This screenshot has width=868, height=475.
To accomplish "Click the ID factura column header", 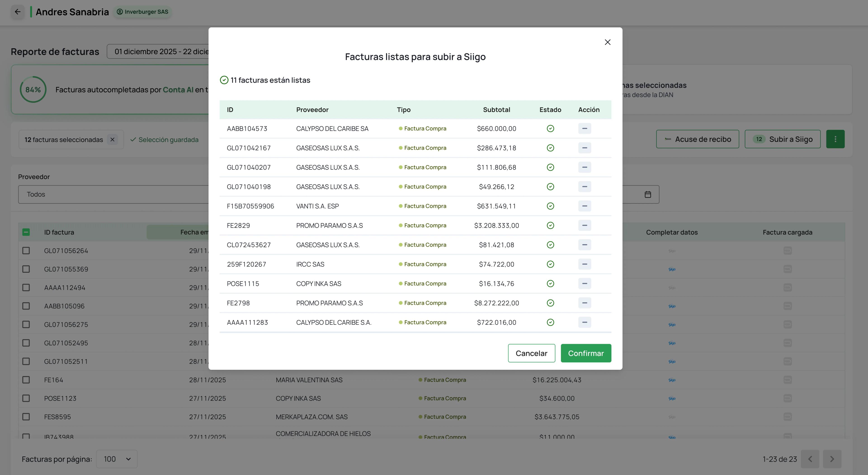I will click(59, 232).
